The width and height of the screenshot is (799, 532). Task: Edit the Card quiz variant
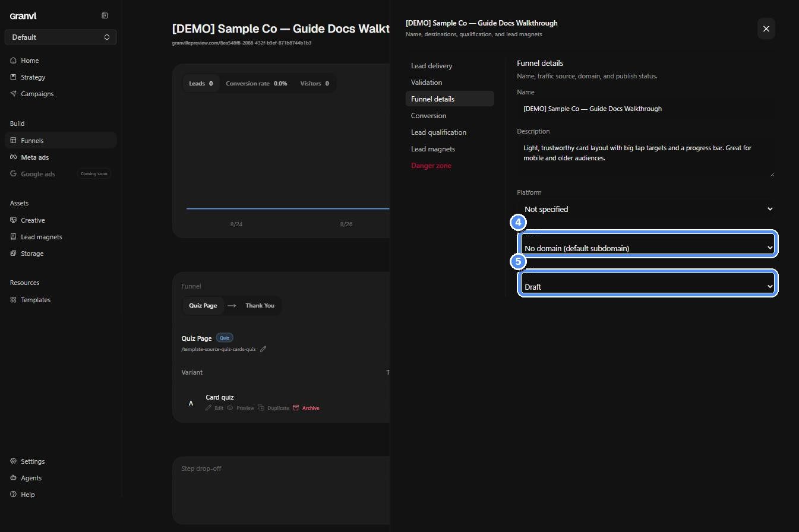point(214,408)
